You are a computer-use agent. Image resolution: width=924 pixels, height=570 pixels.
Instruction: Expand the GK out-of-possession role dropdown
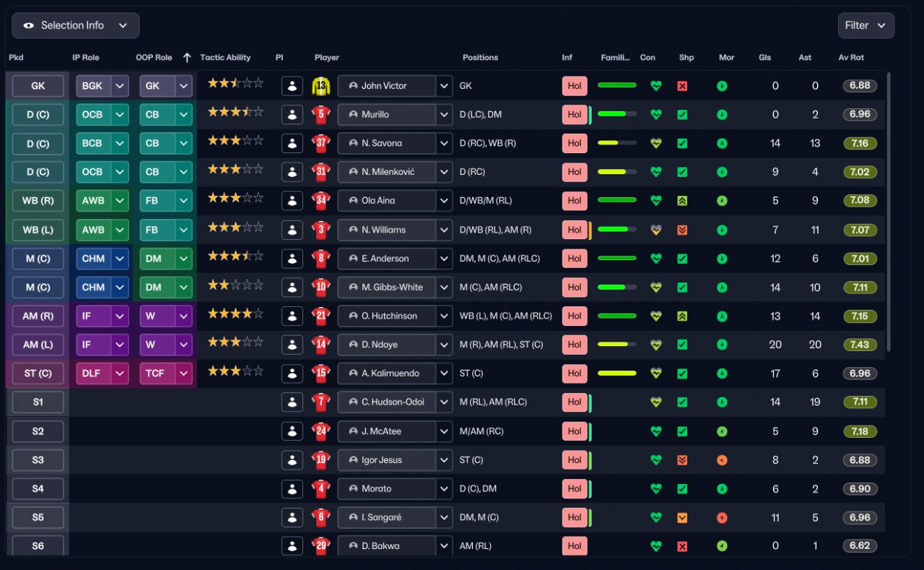183,86
